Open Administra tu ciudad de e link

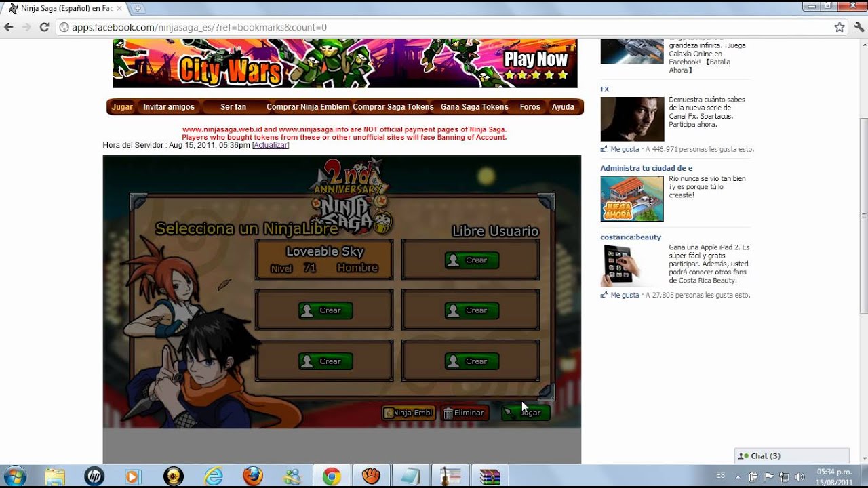(646, 168)
